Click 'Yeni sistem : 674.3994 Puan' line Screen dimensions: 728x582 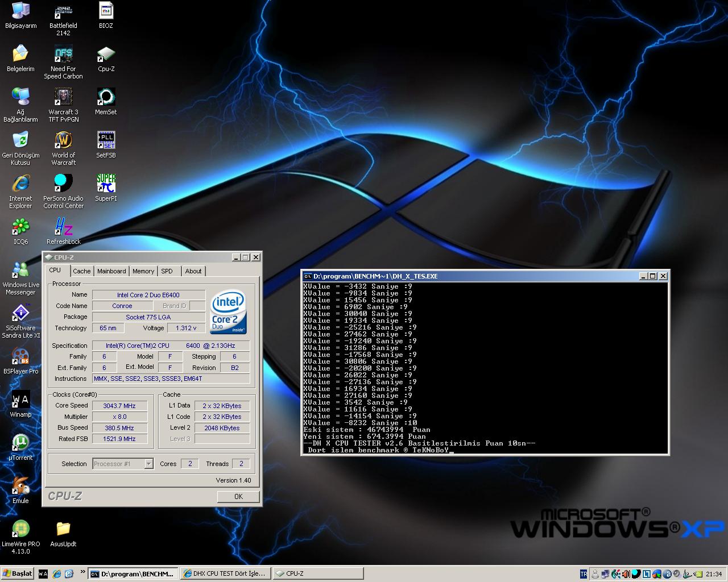[x=365, y=436]
